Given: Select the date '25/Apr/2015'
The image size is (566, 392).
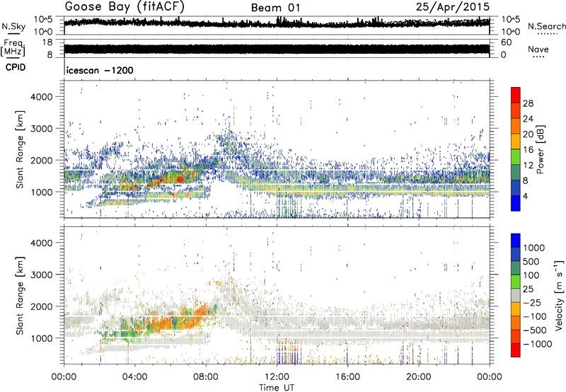Looking at the screenshot, I should [453, 7].
